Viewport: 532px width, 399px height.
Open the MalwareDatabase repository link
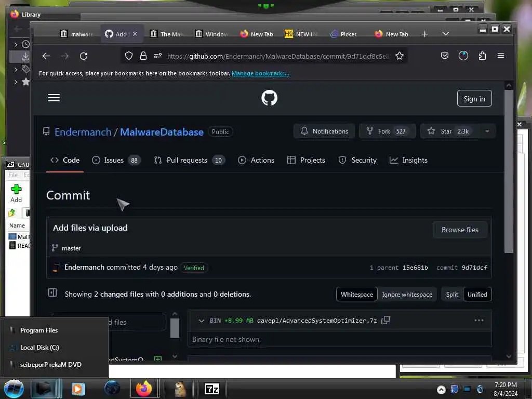(x=162, y=132)
